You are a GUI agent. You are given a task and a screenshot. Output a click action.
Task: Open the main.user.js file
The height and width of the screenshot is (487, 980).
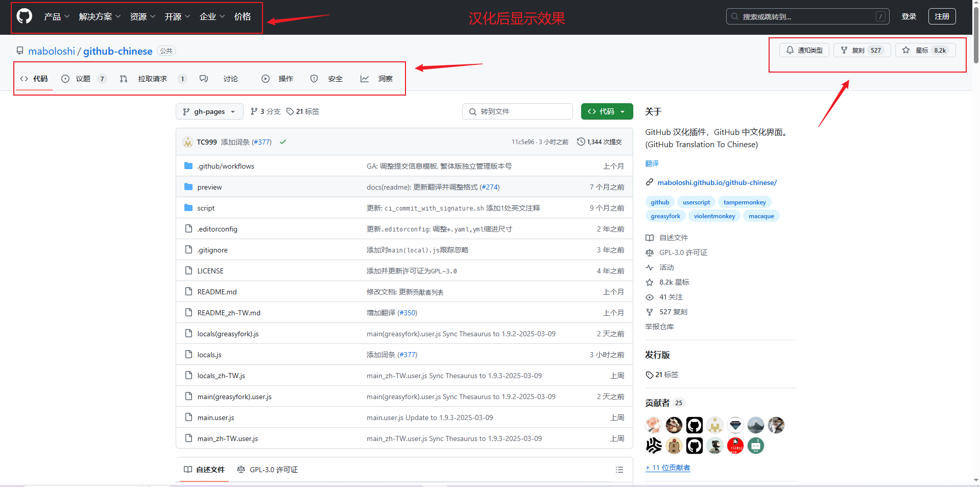point(216,418)
